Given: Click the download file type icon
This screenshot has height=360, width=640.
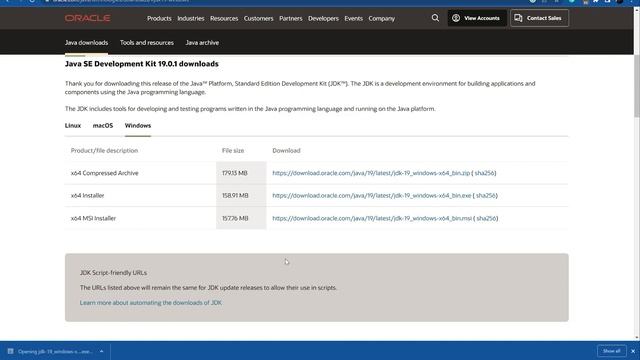Looking at the screenshot, I should click(x=11, y=351).
